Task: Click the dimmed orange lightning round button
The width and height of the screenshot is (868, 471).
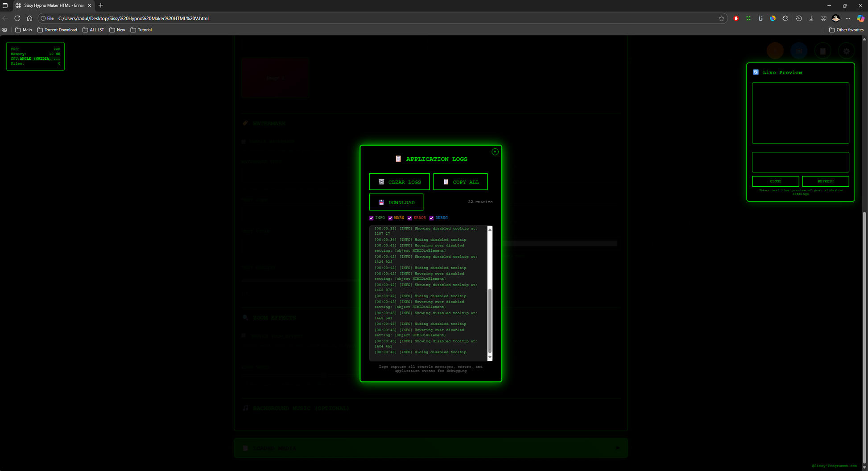Action: 775,51
